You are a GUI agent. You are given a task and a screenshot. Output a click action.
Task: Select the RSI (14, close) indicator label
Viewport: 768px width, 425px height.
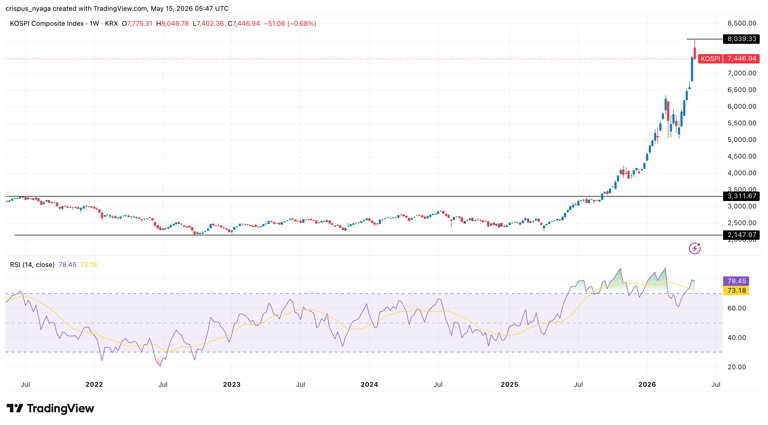tap(32, 265)
